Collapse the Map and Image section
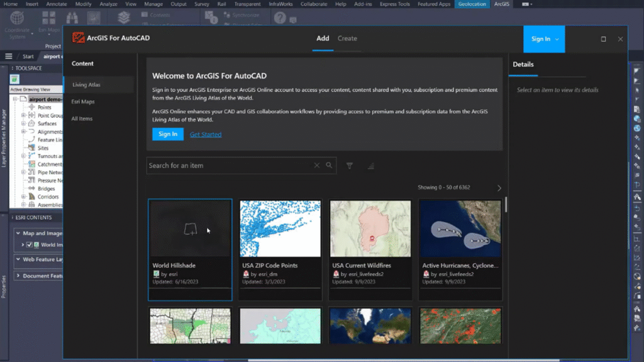This screenshot has height=362, width=644. [18, 233]
